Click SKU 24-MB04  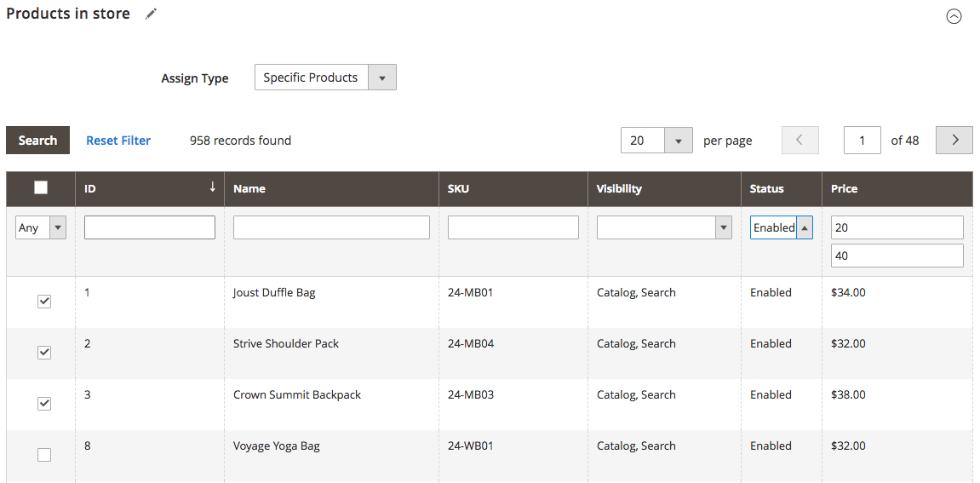pyautogui.click(x=471, y=343)
